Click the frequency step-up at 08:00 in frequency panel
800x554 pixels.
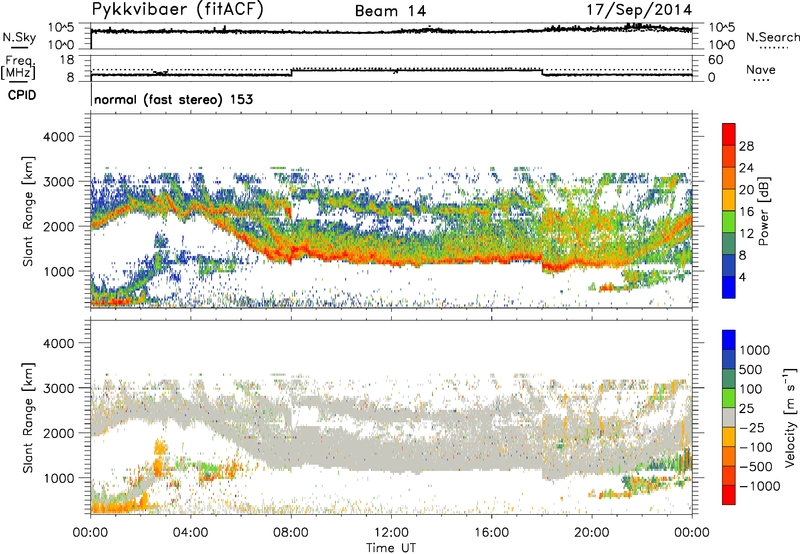291,72
